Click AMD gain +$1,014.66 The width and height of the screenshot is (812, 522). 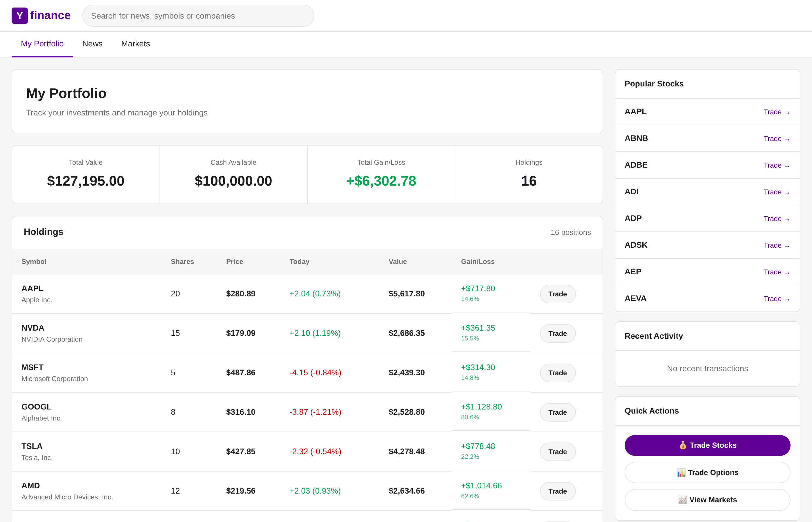[481, 486]
